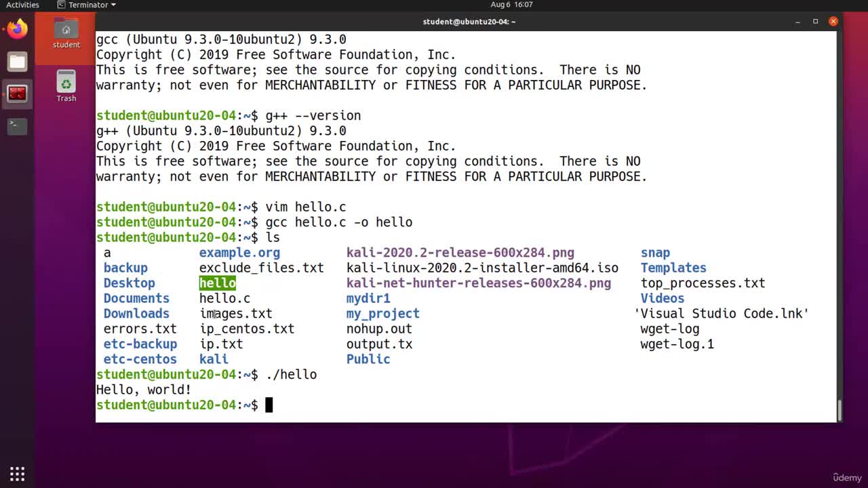Click the g++ --version command
868x488 pixels.
pos(313,116)
